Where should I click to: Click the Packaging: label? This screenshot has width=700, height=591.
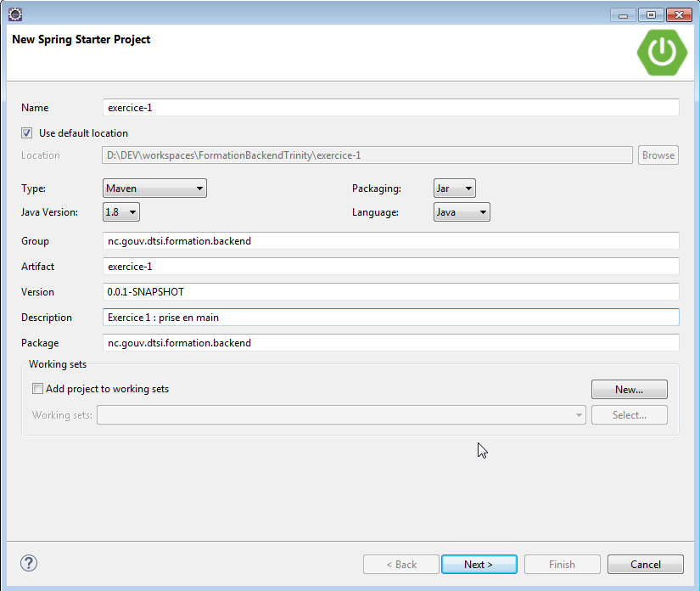coord(377,188)
